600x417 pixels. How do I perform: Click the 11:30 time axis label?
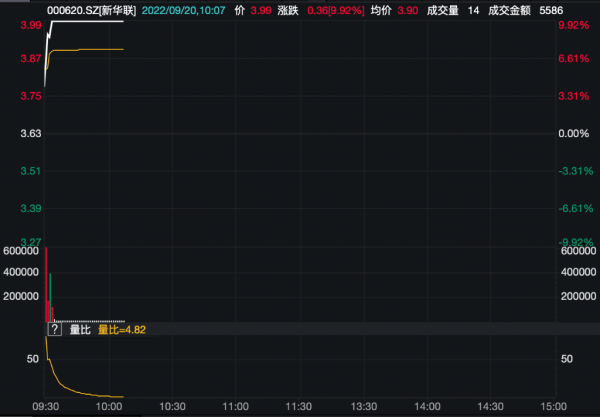299,406
